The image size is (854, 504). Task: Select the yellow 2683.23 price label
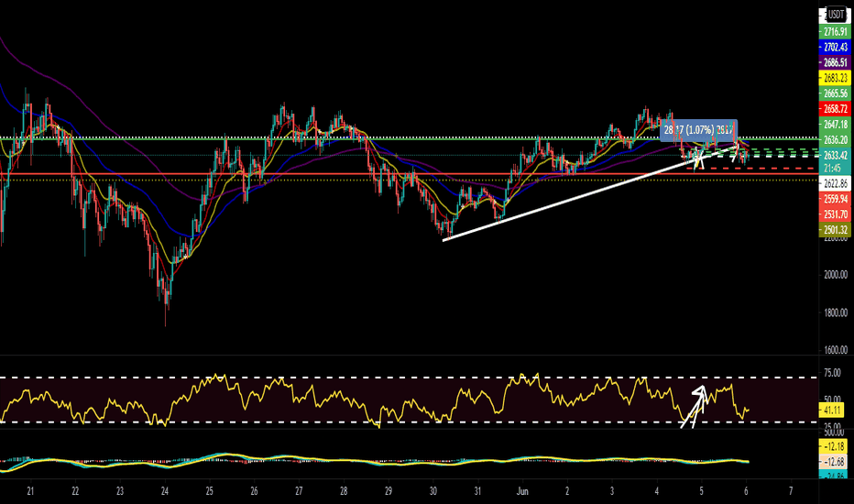[x=835, y=78]
